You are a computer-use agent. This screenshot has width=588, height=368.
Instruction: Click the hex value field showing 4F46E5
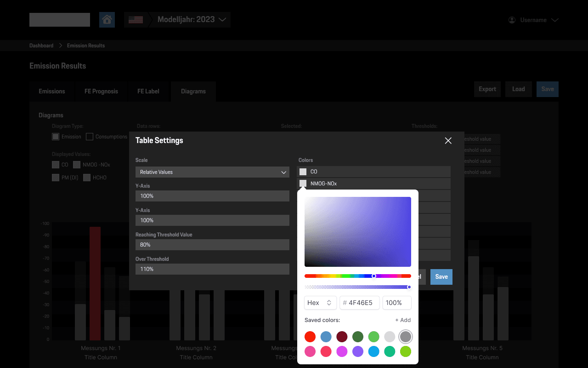pyautogui.click(x=360, y=303)
